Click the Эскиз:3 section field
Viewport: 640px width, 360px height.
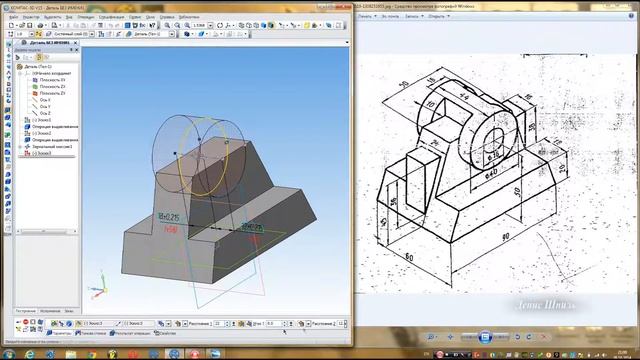[x=99, y=323]
